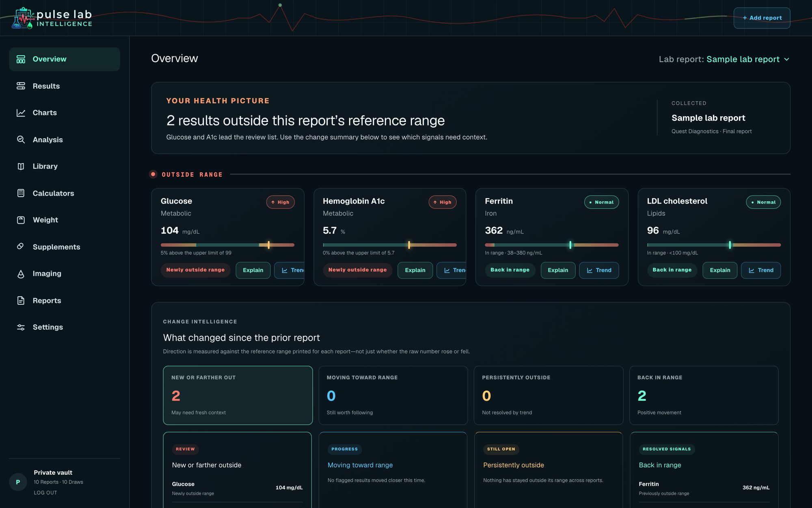Click the Settings sliders icon
This screenshot has height=508, width=812.
pos(21,327)
